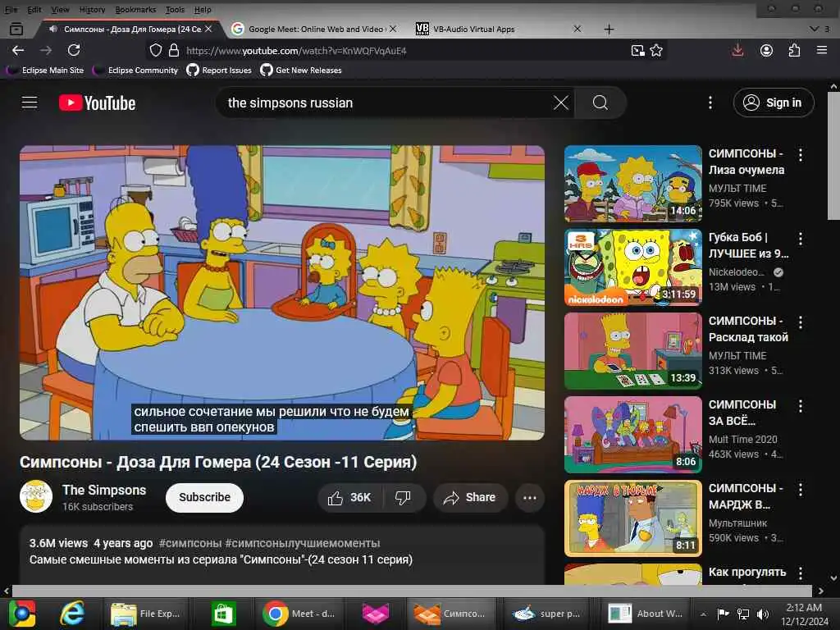Open options for Лиза очумела video

pos(801,155)
